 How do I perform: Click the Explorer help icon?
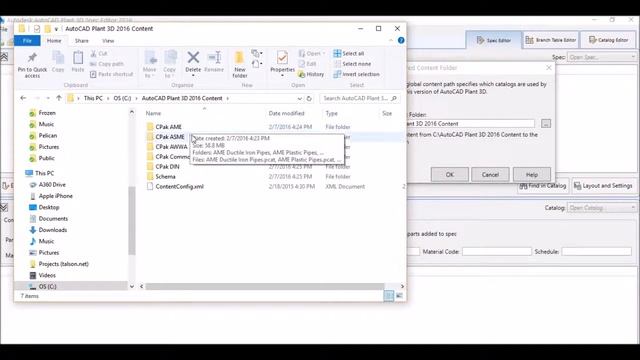pyautogui.click(x=401, y=40)
